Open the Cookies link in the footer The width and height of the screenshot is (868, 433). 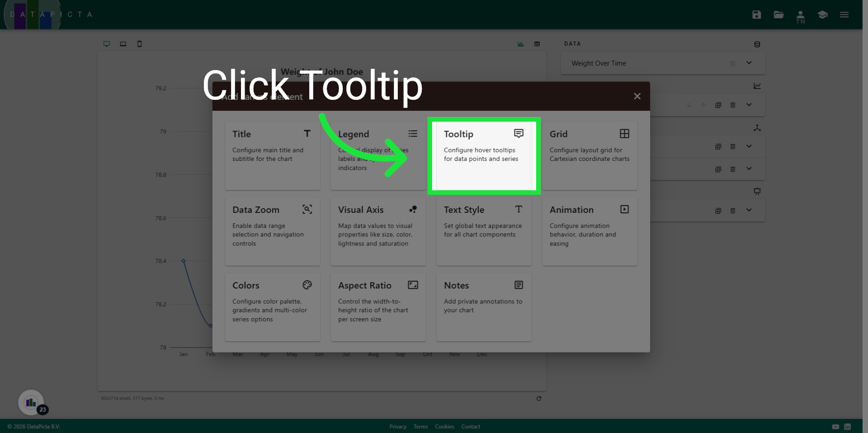click(x=444, y=426)
